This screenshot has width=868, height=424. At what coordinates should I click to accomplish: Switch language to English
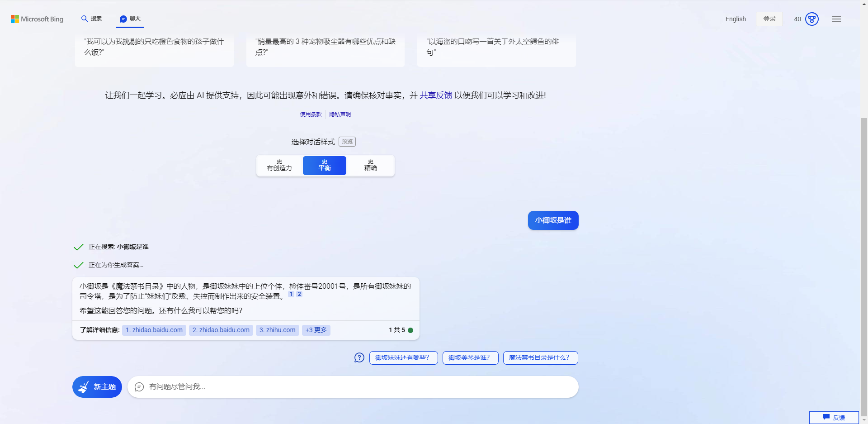pos(736,19)
